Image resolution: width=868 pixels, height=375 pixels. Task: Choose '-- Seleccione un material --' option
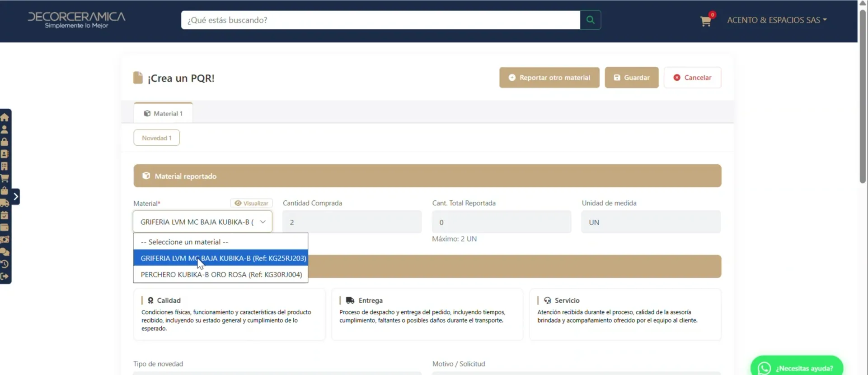point(221,242)
